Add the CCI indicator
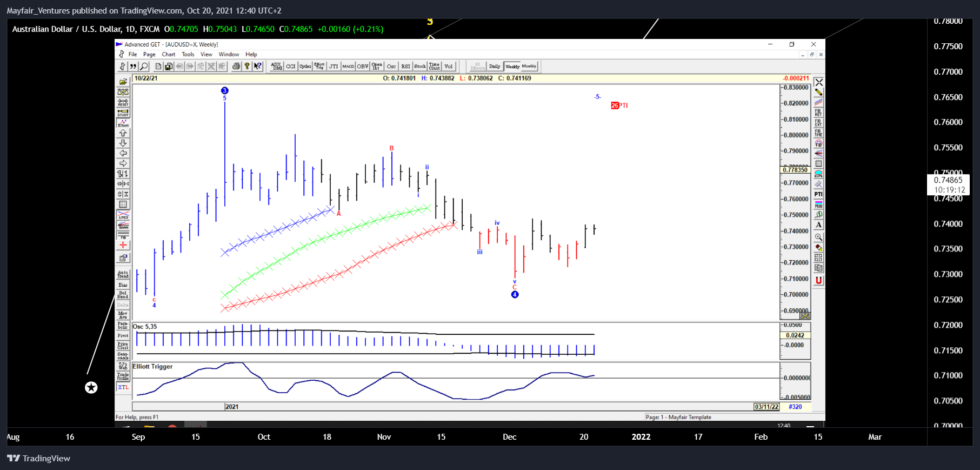Image resolution: width=980 pixels, height=470 pixels. click(x=291, y=67)
